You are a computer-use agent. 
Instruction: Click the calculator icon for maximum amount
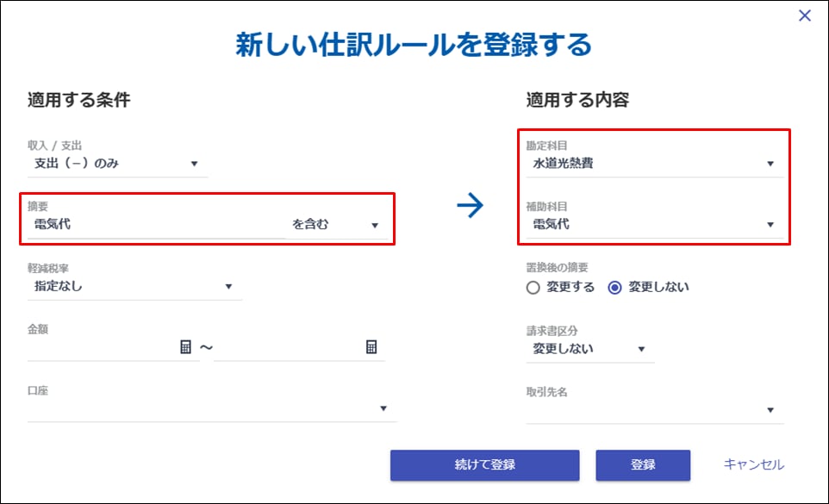click(371, 347)
